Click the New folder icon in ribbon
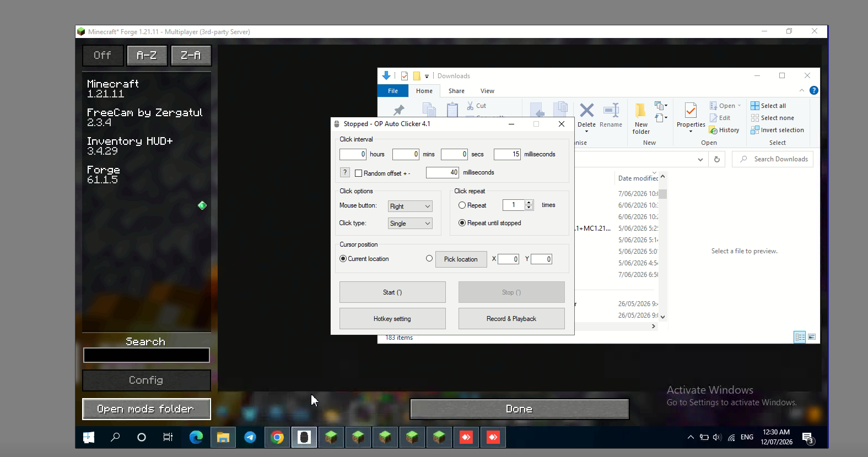 click(640, 111)
